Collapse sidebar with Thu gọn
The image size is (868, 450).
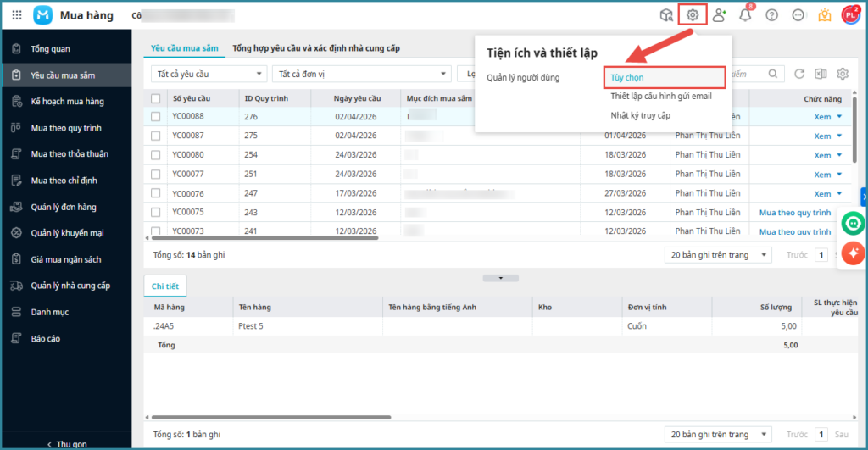pyautogui.click(x=66, y=444)
